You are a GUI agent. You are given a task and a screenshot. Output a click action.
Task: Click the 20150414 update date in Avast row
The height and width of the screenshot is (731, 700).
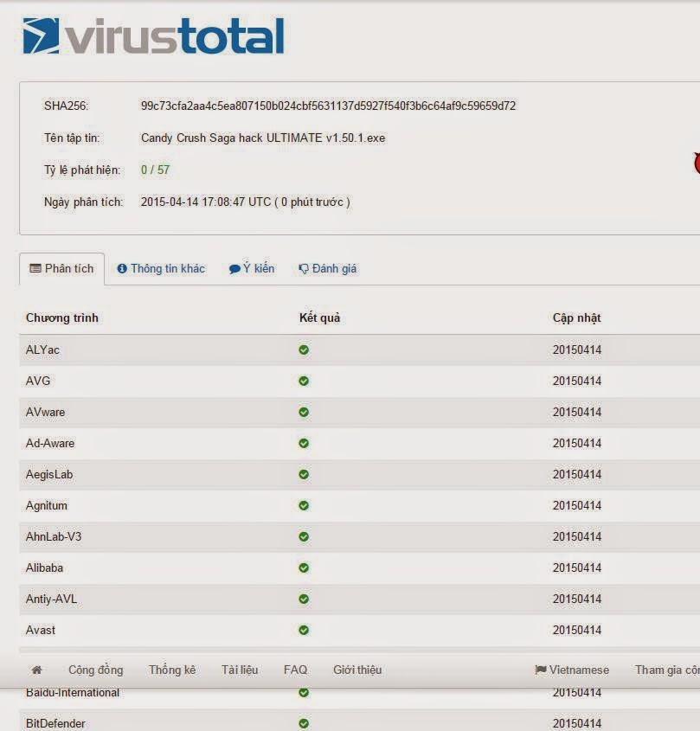click(x=577, y=630)
